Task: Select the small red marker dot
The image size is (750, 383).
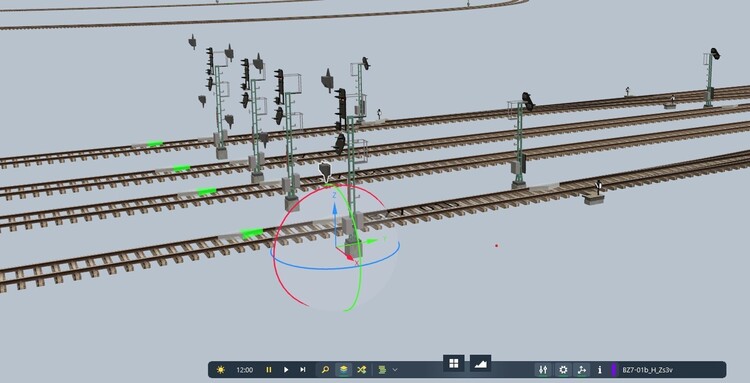Action: (496, 246)
